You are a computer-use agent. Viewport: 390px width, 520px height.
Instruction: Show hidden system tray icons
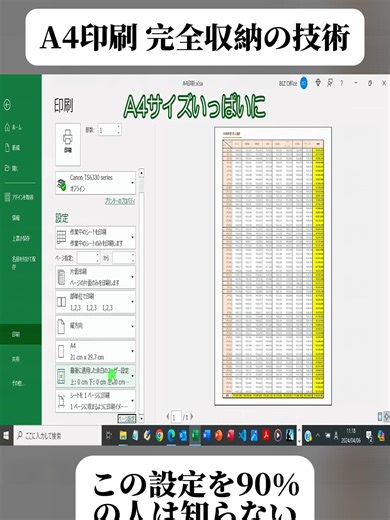(318, 435)
